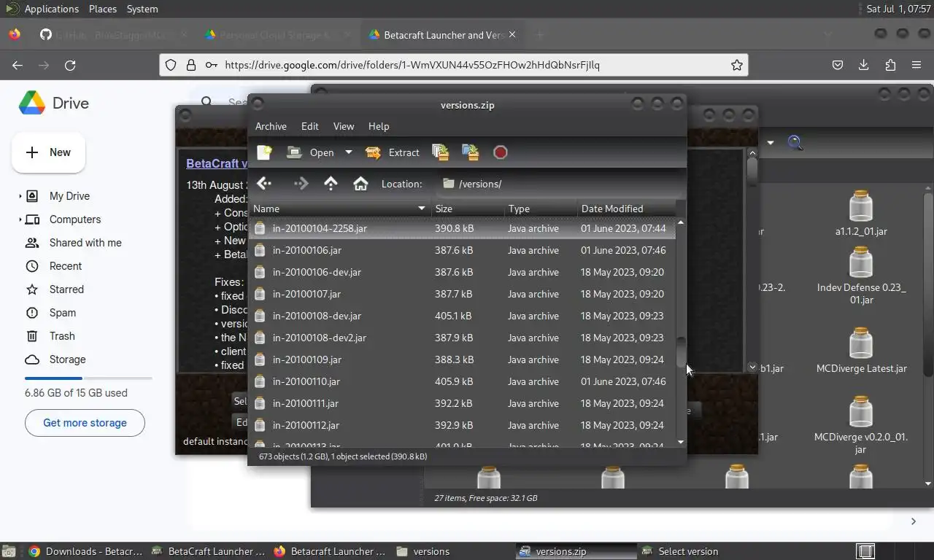Open the Firefox Downloads icon
The height and width of the screenshot is (560, 934).
coord(864,65)
